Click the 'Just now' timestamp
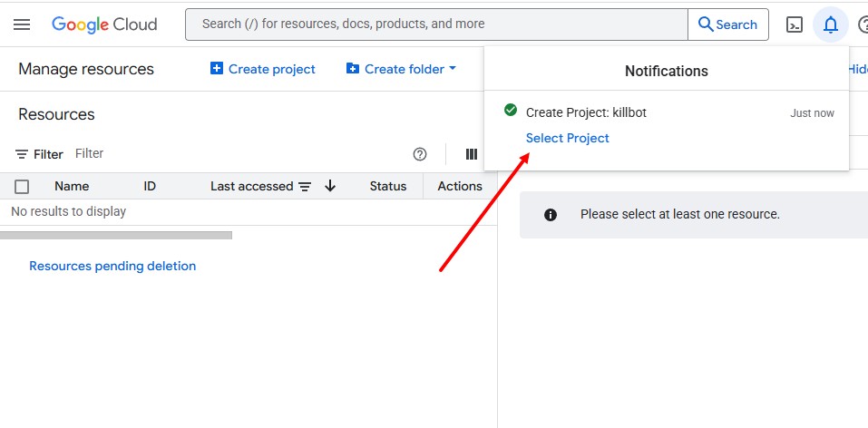The image size is (868, 428). (812, 113)
